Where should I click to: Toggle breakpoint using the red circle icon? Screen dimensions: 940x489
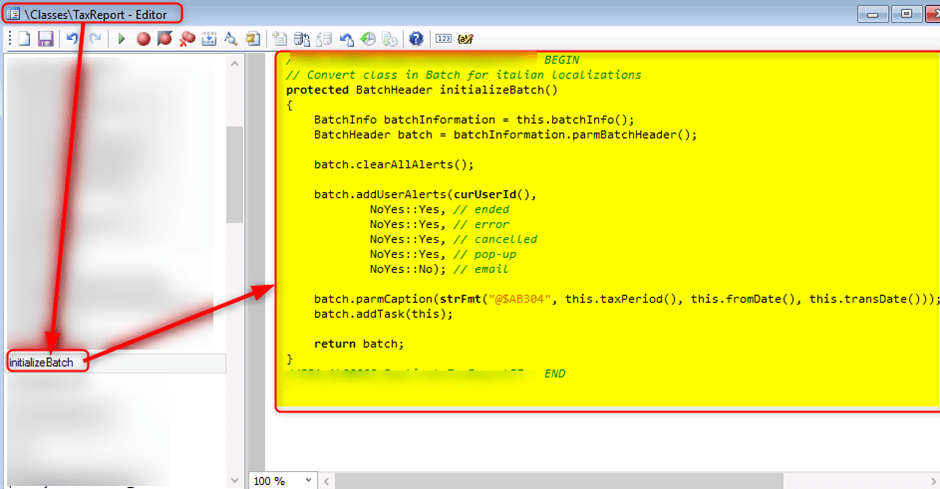[x=143, y=39]
